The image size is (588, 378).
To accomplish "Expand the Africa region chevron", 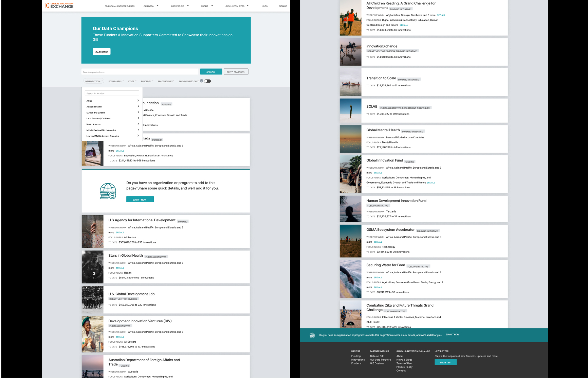I will (x=138, y=101).
